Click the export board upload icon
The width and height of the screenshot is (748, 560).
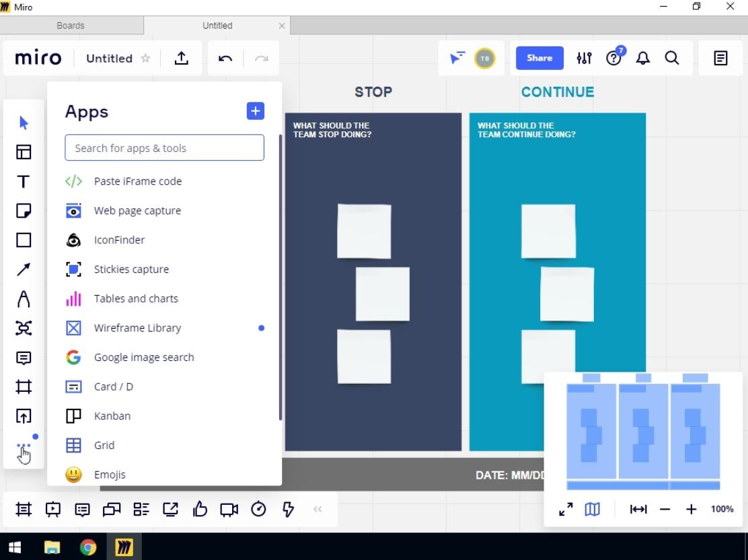click(181, 58)
